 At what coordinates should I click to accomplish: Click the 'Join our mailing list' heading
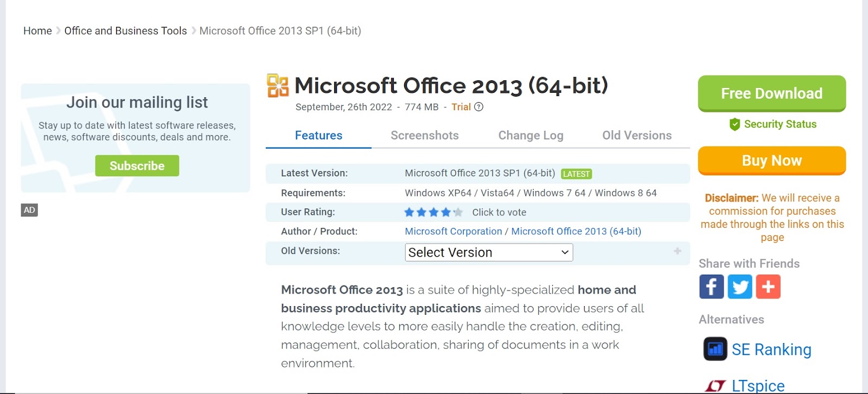pyautogui.click(x=137, y=102)
